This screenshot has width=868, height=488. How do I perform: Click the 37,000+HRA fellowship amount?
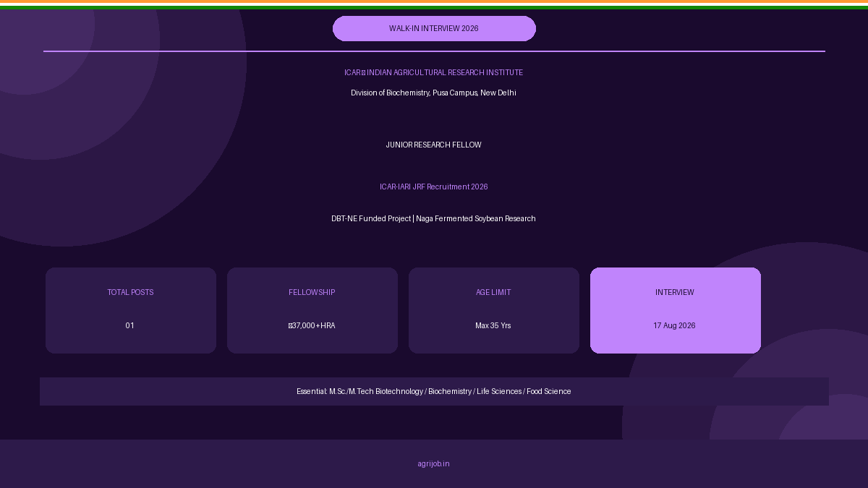coord(312,325)
